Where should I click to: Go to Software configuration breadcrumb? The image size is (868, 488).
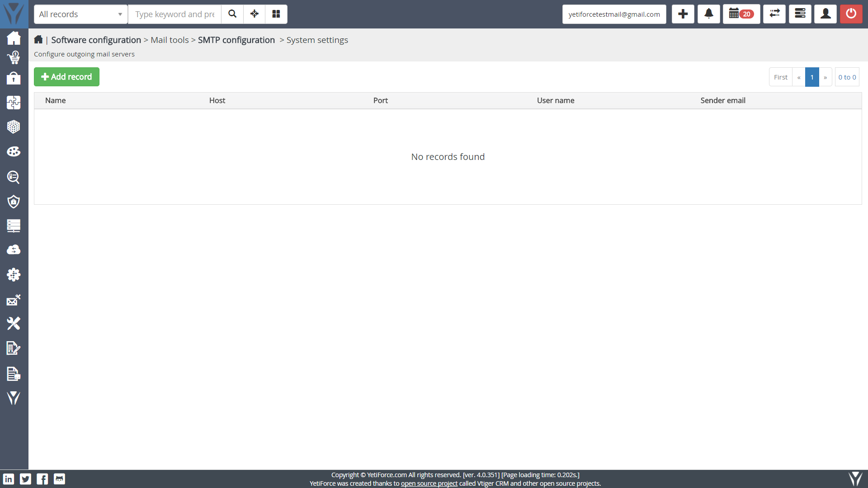pyautogui.click(x=96, y=40)
